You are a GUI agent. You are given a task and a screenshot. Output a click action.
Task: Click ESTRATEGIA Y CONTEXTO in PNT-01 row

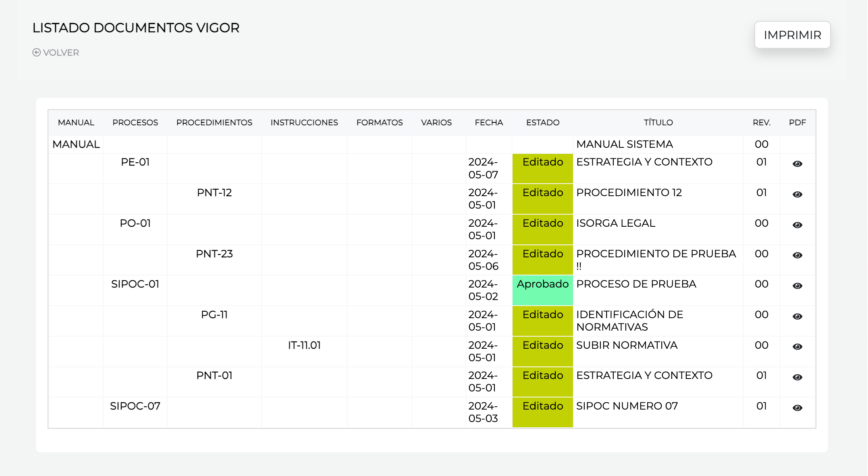pos(644,375)
